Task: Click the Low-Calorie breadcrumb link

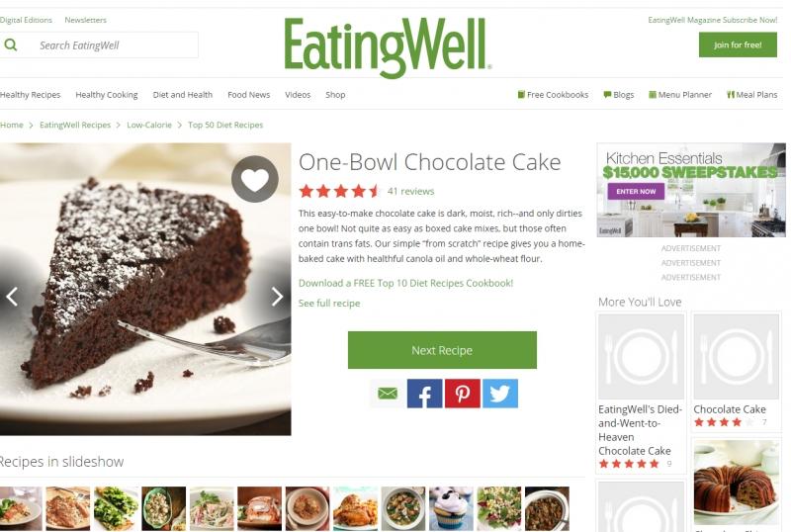Action: tap(149, 125)
